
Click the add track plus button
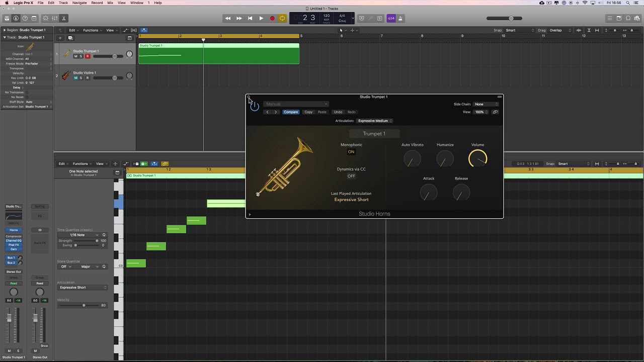(x=60, y=38)
